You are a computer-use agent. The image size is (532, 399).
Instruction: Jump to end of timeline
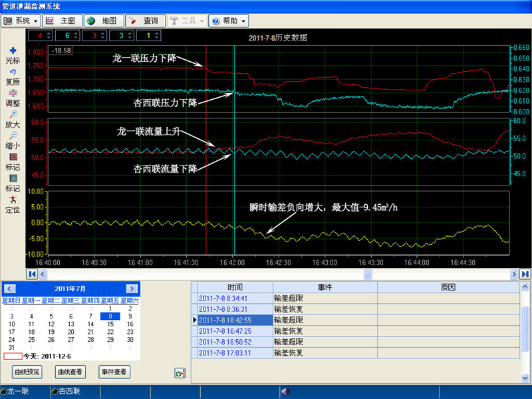coord(525,274)
